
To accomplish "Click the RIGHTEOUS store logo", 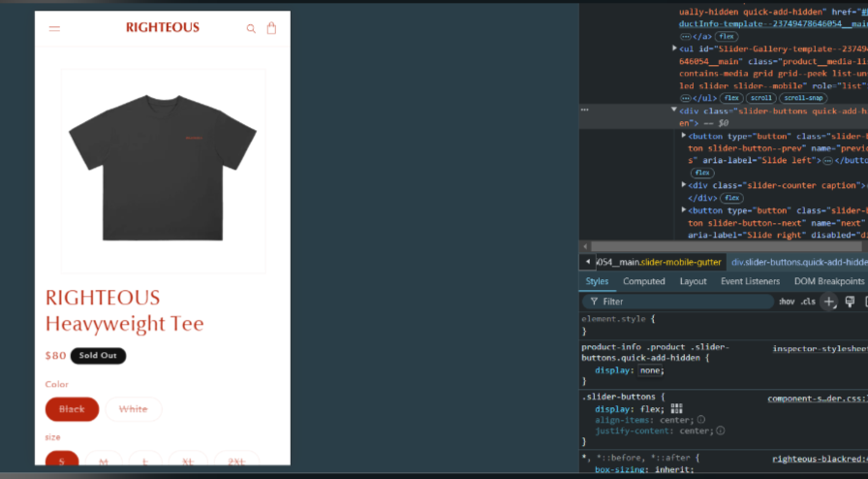I will (162, 28).
